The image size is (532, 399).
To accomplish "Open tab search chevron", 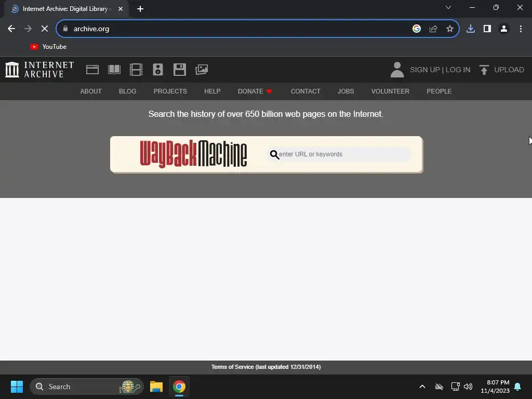I will coord(448,7).
